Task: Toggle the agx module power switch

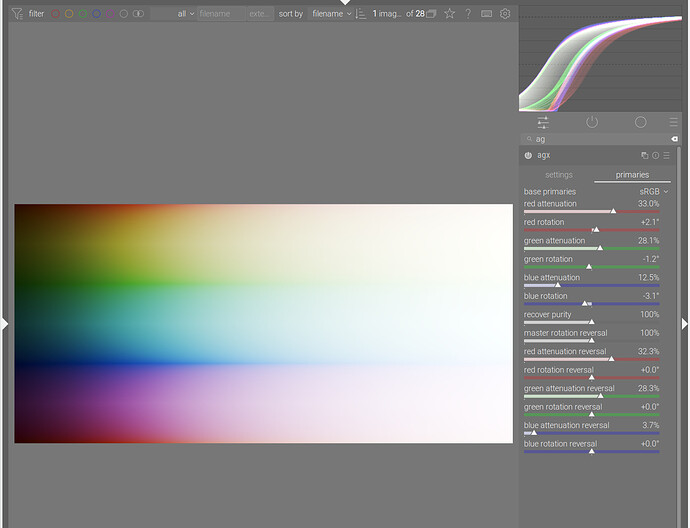Action: click(528, 155)
